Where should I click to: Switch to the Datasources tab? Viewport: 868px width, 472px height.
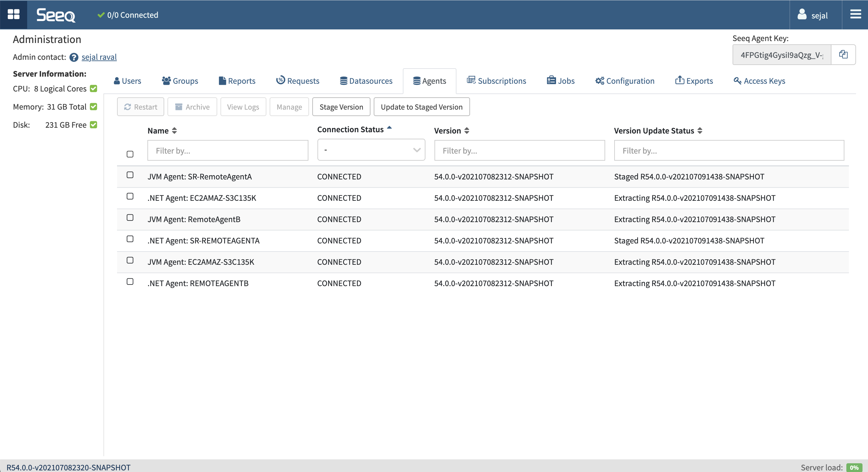366,81
